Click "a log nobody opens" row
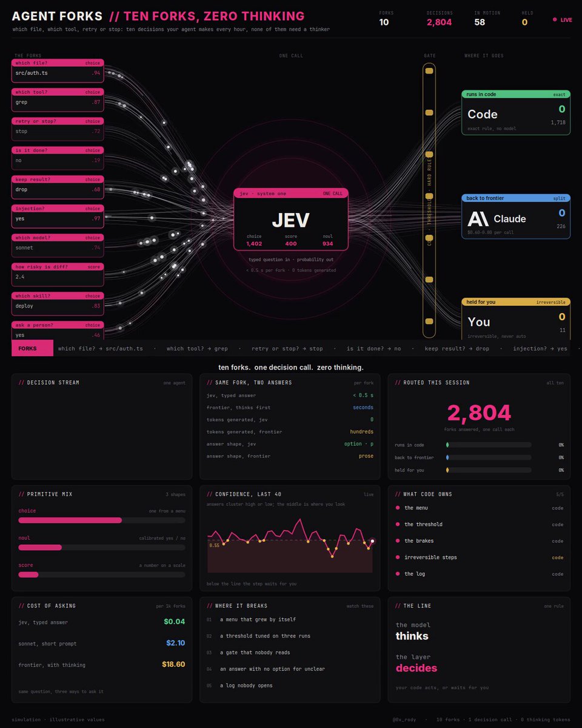The width and height of the screenshot is (582, 728). click(x=290, y=686)
